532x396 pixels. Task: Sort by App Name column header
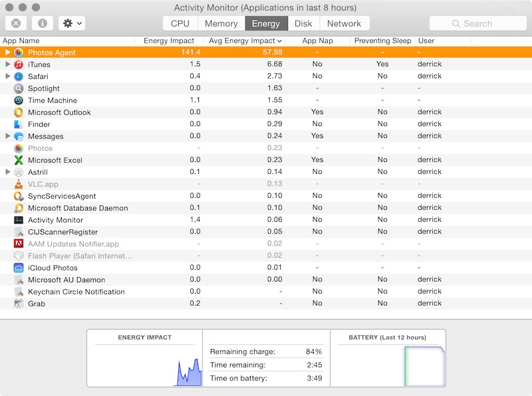point(67,41)
